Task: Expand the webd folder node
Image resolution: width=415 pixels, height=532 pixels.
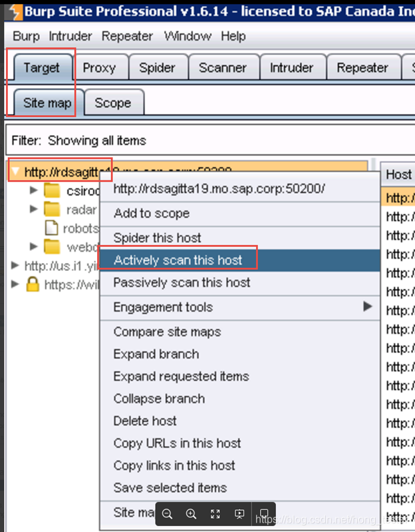Action: point(33,246)
